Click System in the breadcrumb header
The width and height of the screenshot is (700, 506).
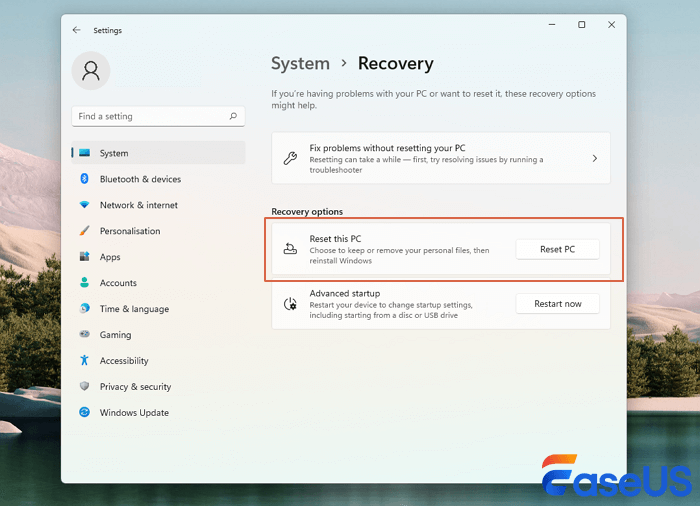tap(300, 64)
